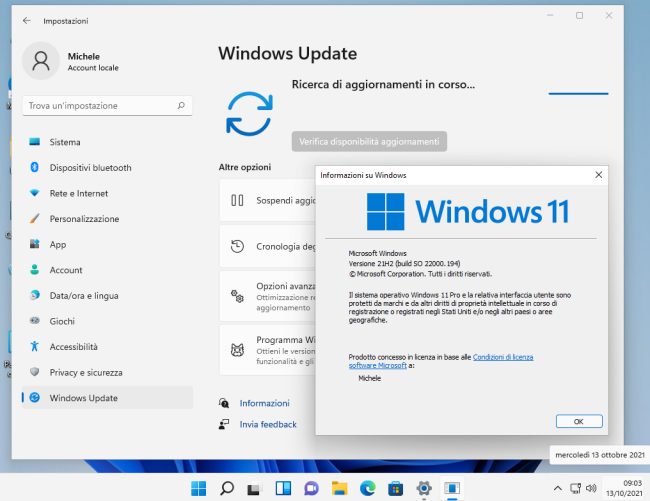
Task: Click the Personalizzazione brush icon
Action: (34, 218)
